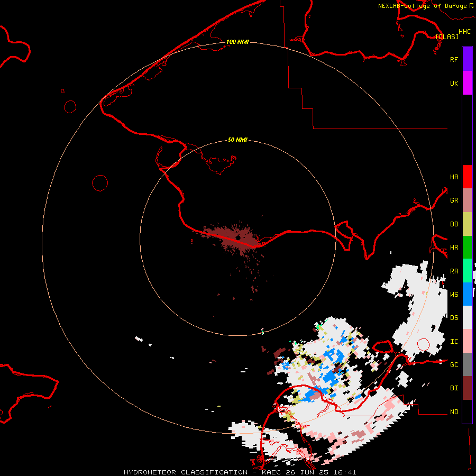Click the 50 NMI range ring label
This screenshot has height=476, width=476.
[237, 140]
